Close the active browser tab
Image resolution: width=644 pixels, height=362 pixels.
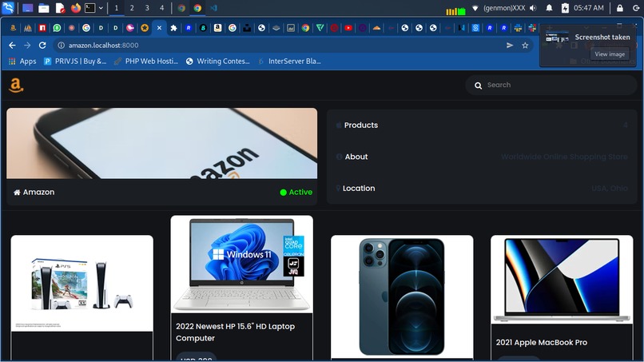click(159, 27)
